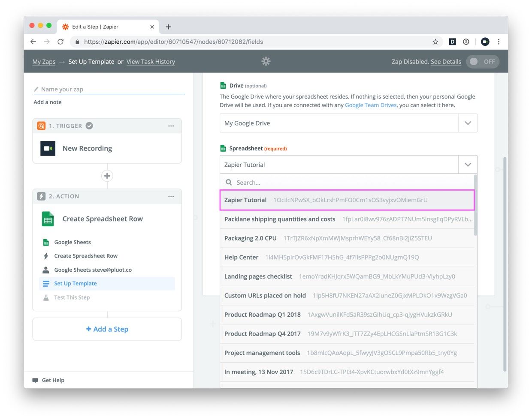Expand the Drive dropdown arrow
This screenshot has width=532, height=420.
468,123
